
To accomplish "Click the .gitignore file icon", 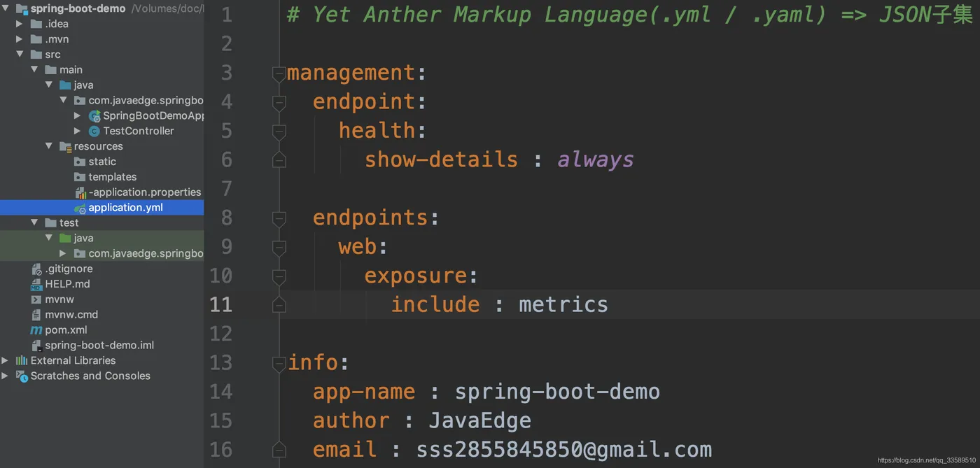I will click(36, 269).
